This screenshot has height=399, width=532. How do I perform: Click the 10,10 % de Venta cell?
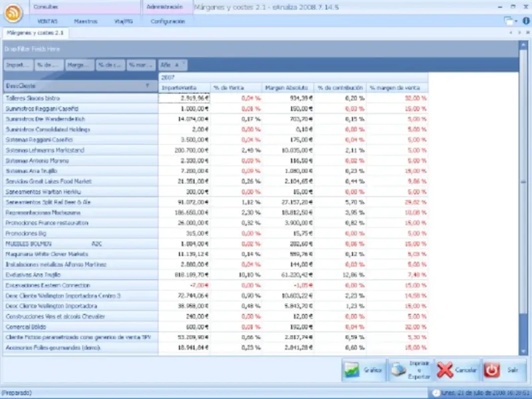(x=236, y=275)
